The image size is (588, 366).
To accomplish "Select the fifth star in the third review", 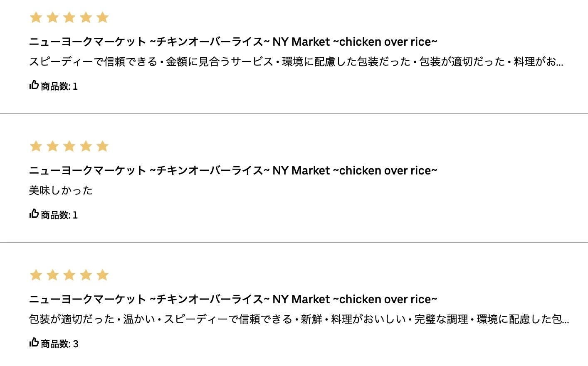I will (x=102, y=275).
